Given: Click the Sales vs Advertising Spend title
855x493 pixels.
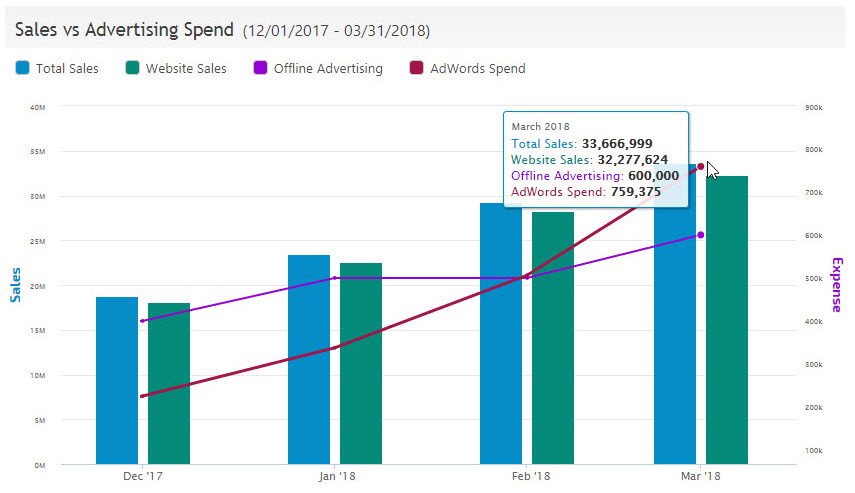Looking at the screenshot, I should pyautogui.click(x=124, y=30).
